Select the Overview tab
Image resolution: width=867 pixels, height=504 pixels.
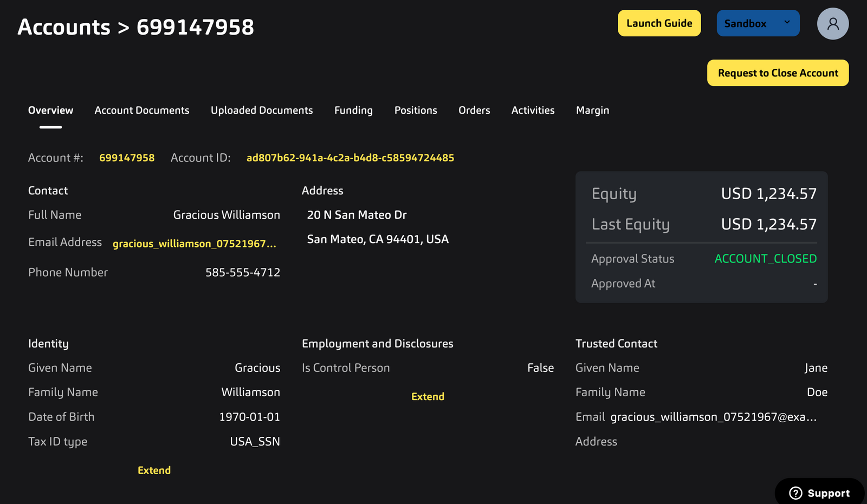tap(50, 110)
